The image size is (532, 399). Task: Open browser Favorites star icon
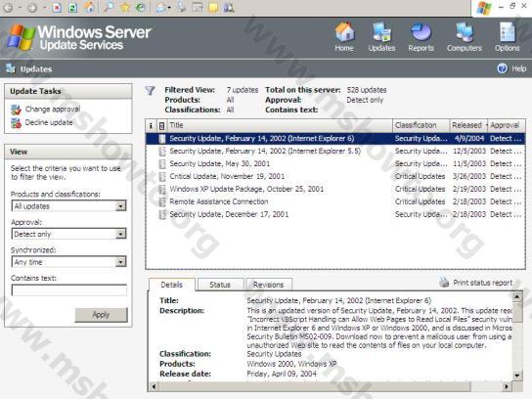pyautogui.click(x=125, y=8)
